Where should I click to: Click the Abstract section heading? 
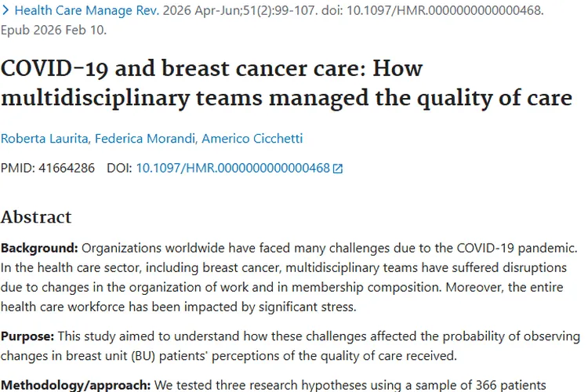[x=36, y=217]
